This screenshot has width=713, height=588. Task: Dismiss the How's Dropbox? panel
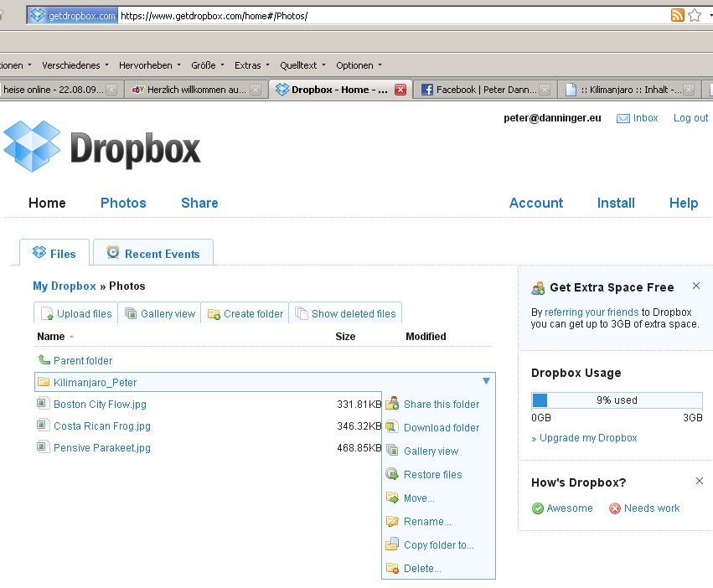700,481
